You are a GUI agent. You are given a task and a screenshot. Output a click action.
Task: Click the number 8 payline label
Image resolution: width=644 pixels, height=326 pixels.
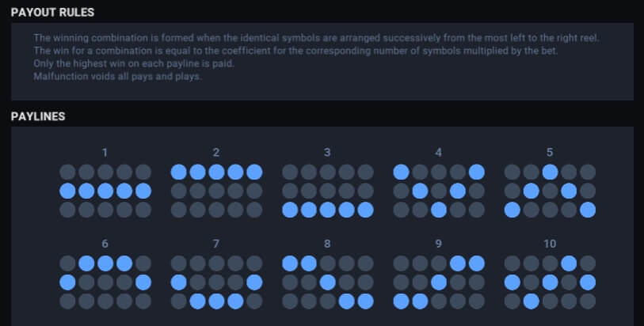[327, 244]
